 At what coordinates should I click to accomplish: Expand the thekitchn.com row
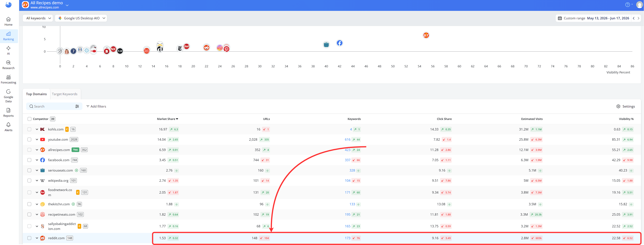[37, 204]
